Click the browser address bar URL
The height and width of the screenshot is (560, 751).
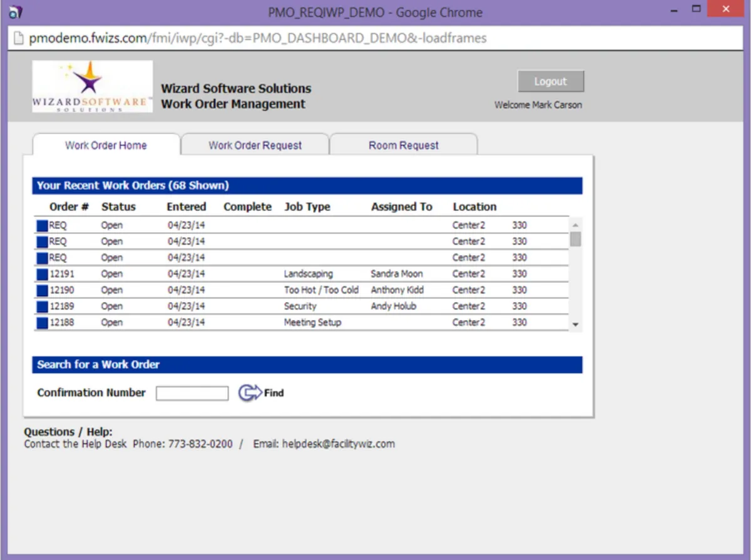coord(258,39)
